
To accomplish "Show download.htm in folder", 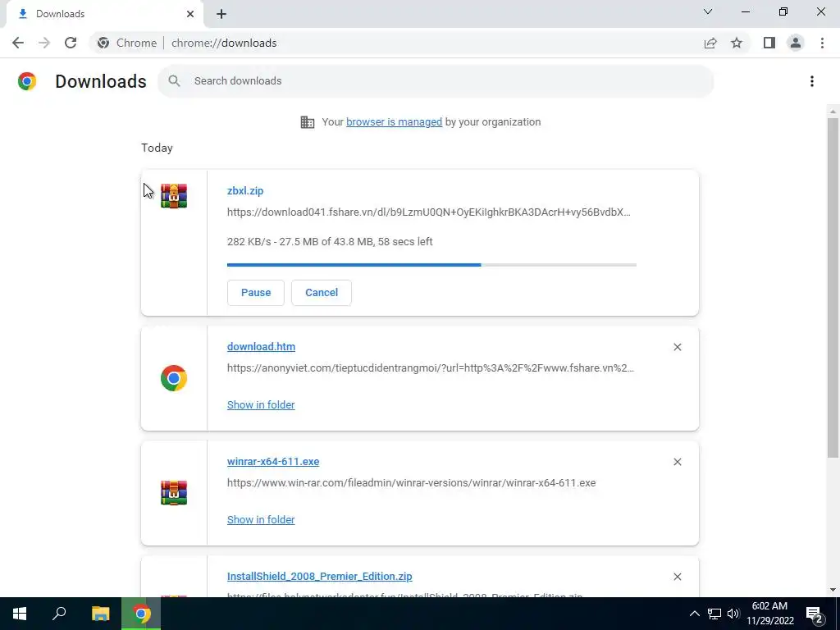I will click(x=261, y=405).
